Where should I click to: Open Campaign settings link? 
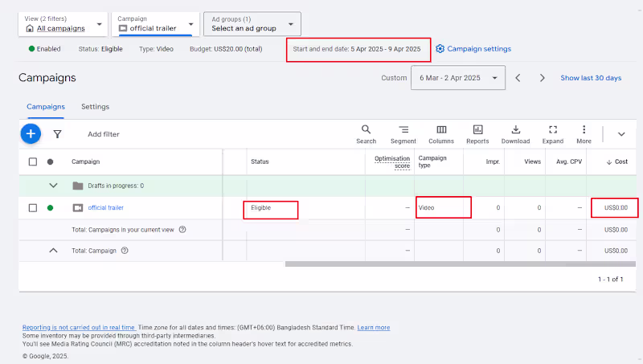click(473, 49)
